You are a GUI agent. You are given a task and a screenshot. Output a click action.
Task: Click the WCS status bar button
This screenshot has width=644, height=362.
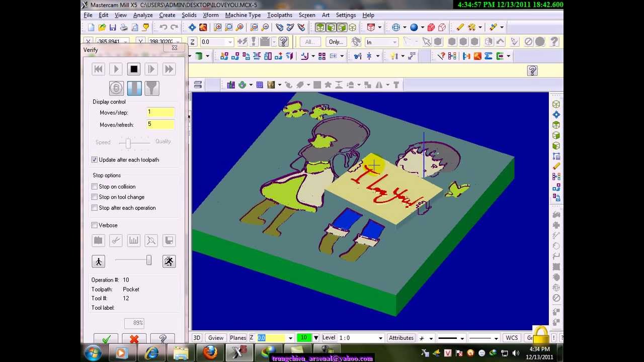point(512,338)
